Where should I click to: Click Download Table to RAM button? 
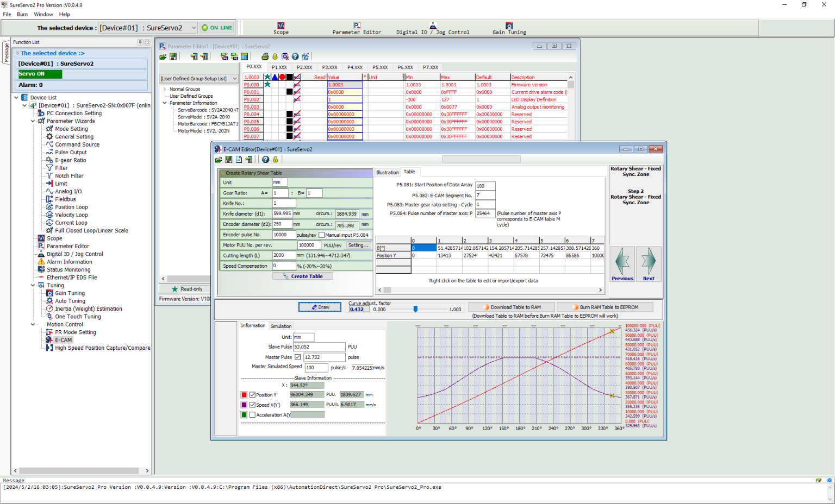tap(512, 307)
